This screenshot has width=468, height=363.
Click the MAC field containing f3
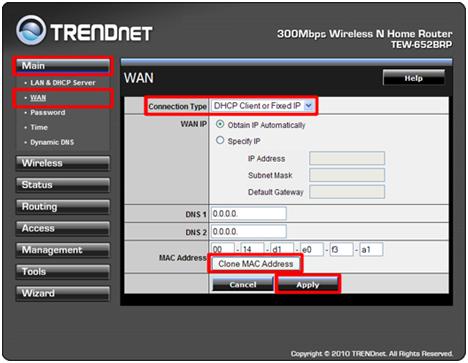point(341,249)
